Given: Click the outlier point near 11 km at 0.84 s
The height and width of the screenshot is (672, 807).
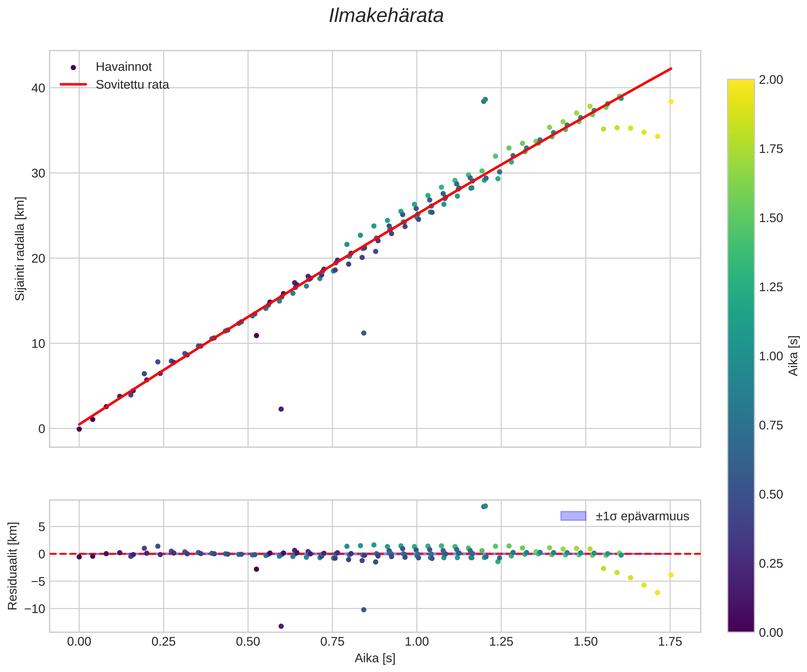Looking at the screenshot, I should [363, 333].
